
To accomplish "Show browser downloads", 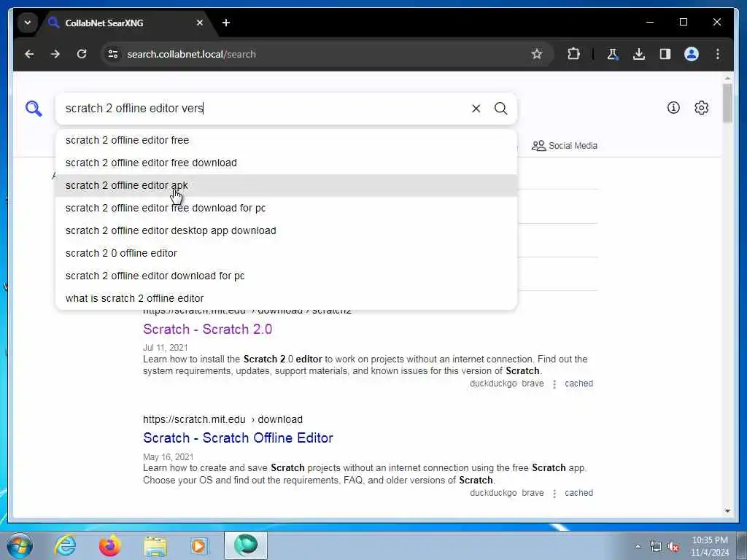I will coord(639,54).
